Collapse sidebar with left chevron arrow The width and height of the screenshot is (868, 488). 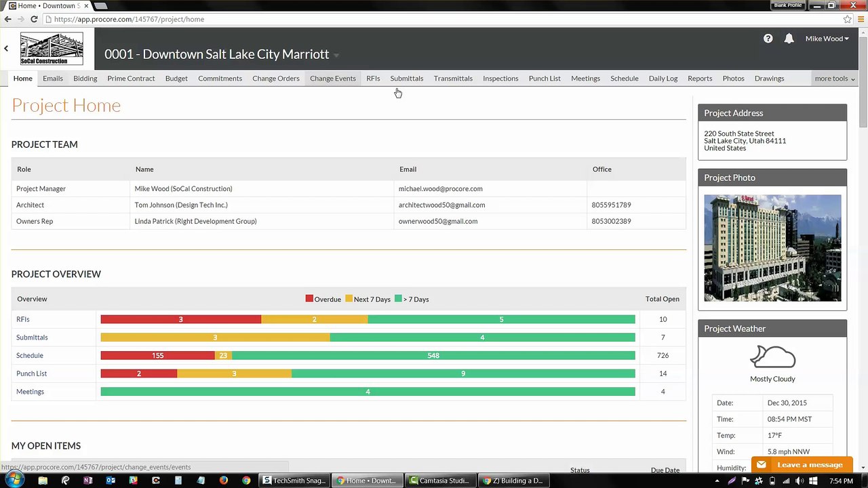pos(6,48)
